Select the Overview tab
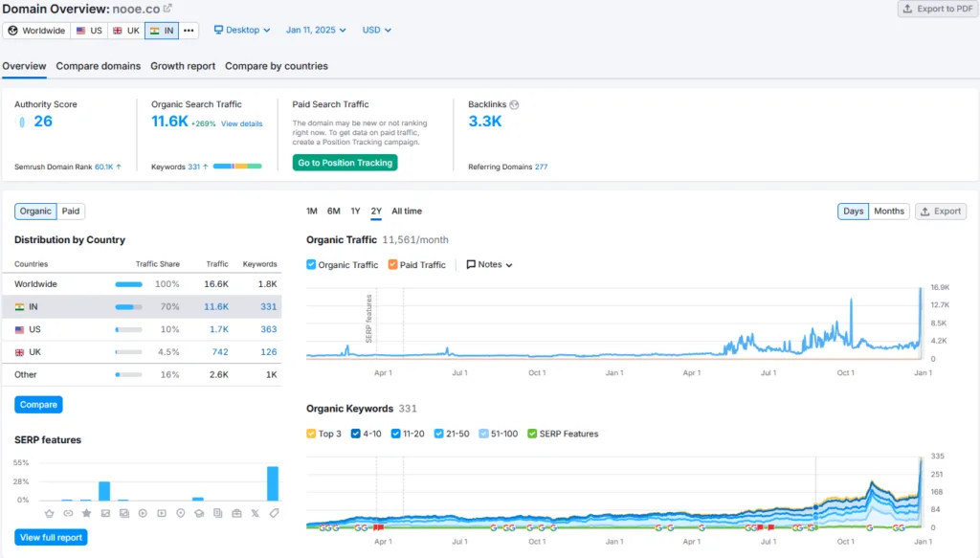980x558 pixels. 24,66
